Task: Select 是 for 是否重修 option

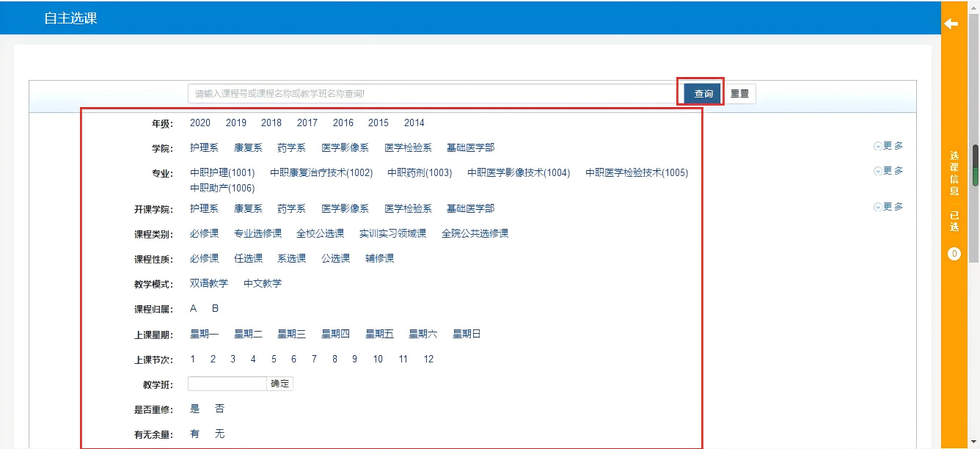Action: [x=194, y=409]
